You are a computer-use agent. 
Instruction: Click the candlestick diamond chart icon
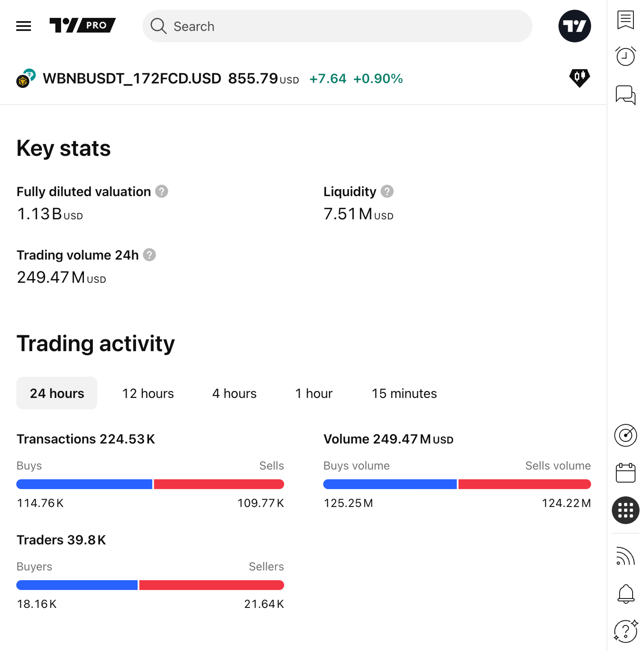point(579,77)
